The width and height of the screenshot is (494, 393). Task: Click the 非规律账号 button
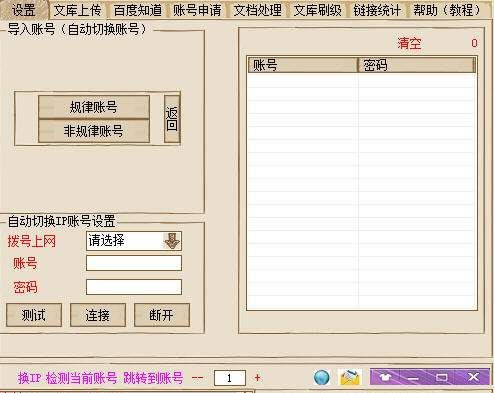94,131
